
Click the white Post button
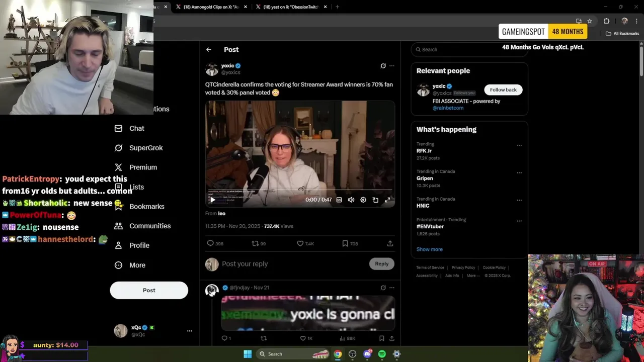149,290
